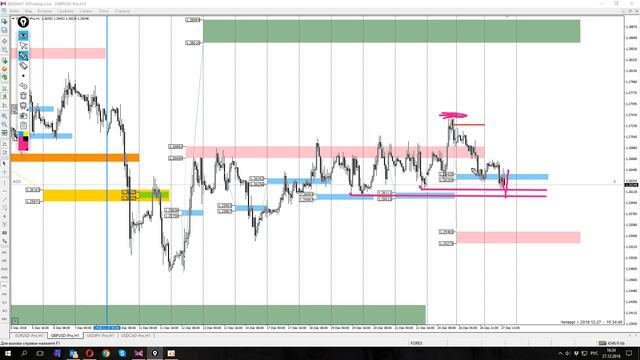Toggle the Terminal panel icon
The image size is (640, 360).
(4, 69)
